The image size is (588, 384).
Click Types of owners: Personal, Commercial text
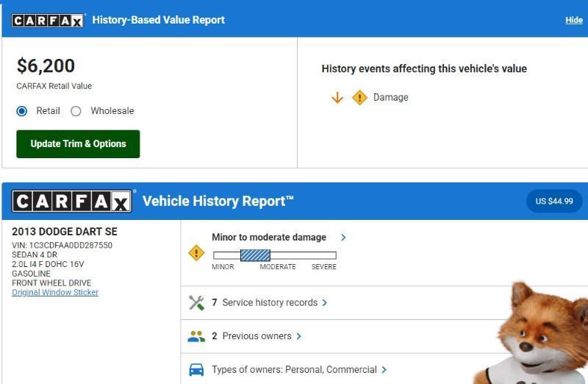tap(295, 370)
